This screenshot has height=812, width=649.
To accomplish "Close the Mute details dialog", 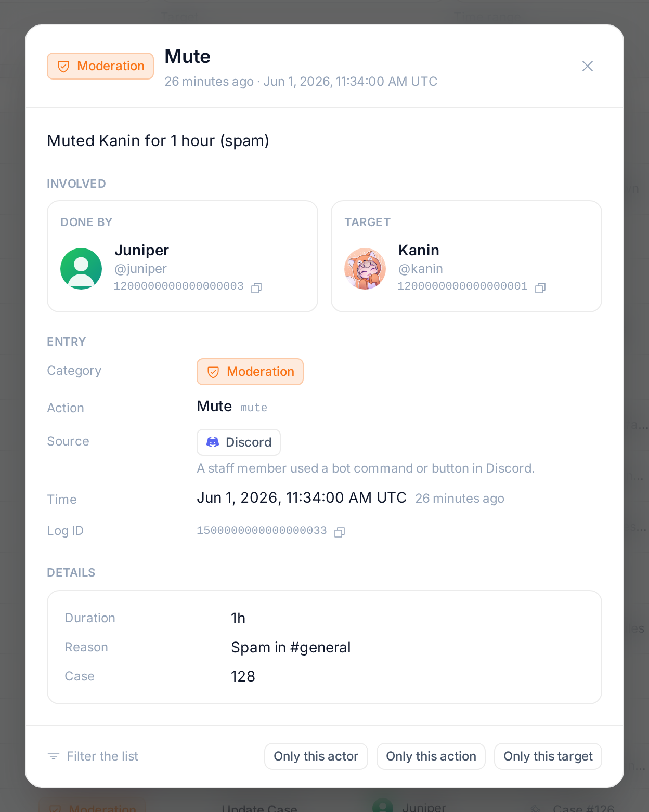I will (588, 66).
